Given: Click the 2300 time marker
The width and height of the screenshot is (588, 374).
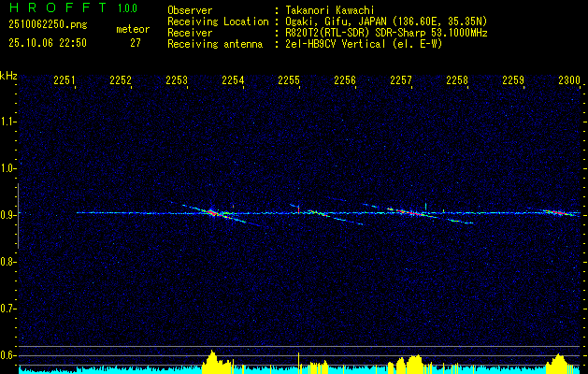Looking at the screenshot, I should [x=569, y=80].
